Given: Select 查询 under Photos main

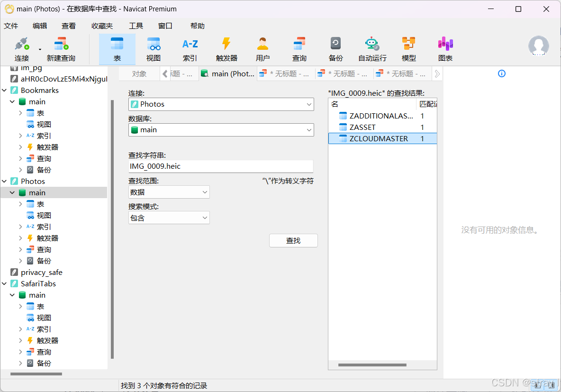Looking at the screenshot, I should click(39, 249).
